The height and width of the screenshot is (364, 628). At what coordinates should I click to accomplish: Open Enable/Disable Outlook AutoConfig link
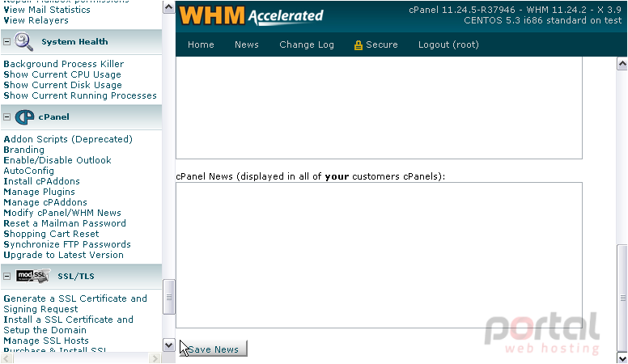pyautogui.click(x=57, y=165)
